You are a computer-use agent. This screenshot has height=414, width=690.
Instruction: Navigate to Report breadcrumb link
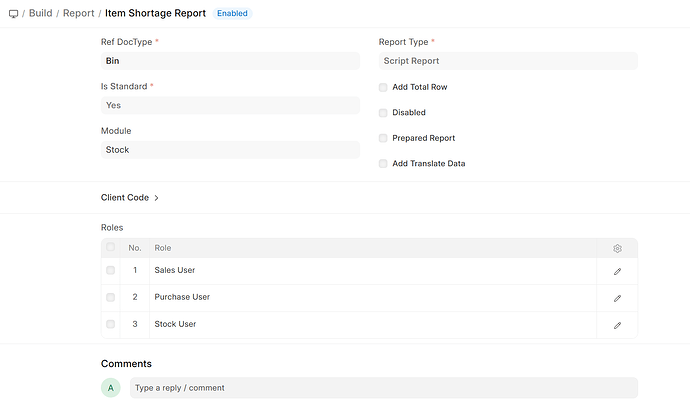coord(78,14)
